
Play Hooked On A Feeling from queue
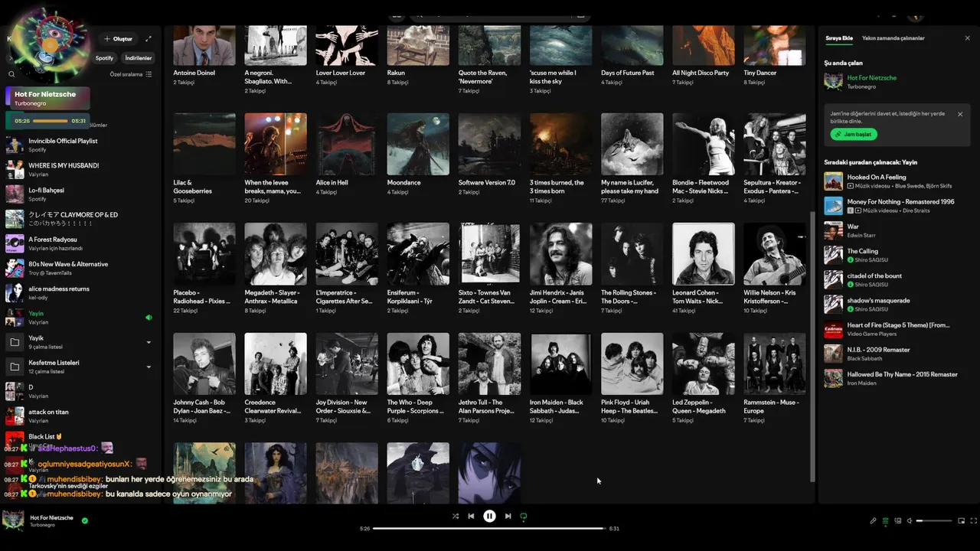[x=896, y=181]
